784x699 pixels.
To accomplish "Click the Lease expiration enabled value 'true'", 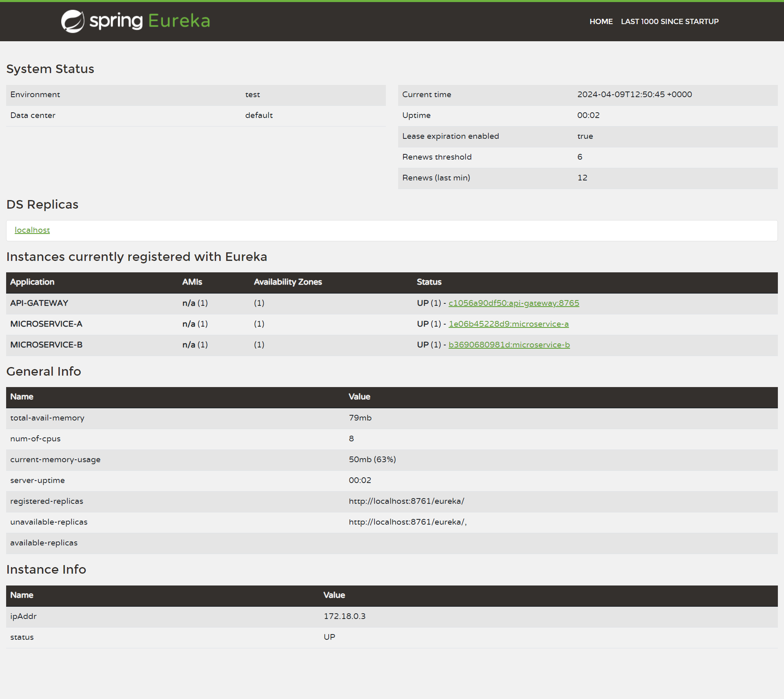I will click(585, 136).
